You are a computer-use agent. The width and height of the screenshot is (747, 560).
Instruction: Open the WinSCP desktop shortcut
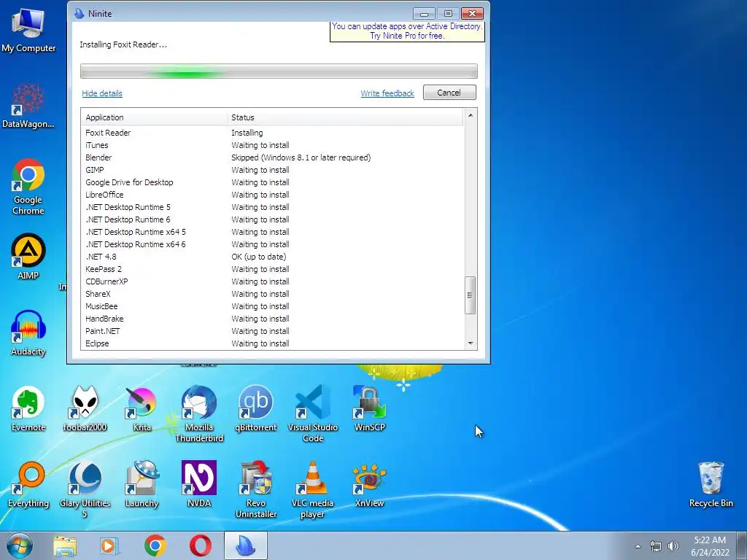click(369, 408)
